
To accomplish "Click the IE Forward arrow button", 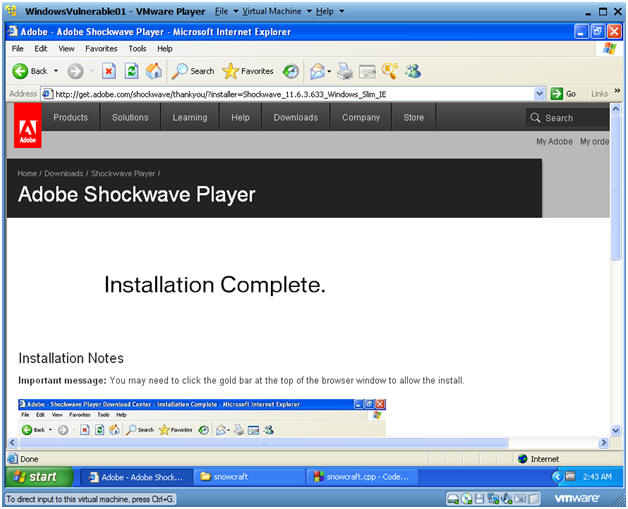I will point(75,72).
